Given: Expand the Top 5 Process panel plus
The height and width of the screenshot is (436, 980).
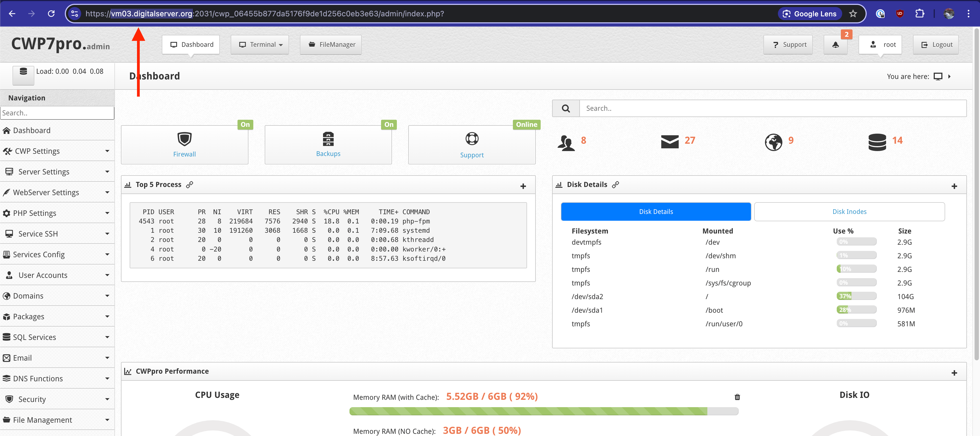Looking at the screenshot, I should coord(523,186).
